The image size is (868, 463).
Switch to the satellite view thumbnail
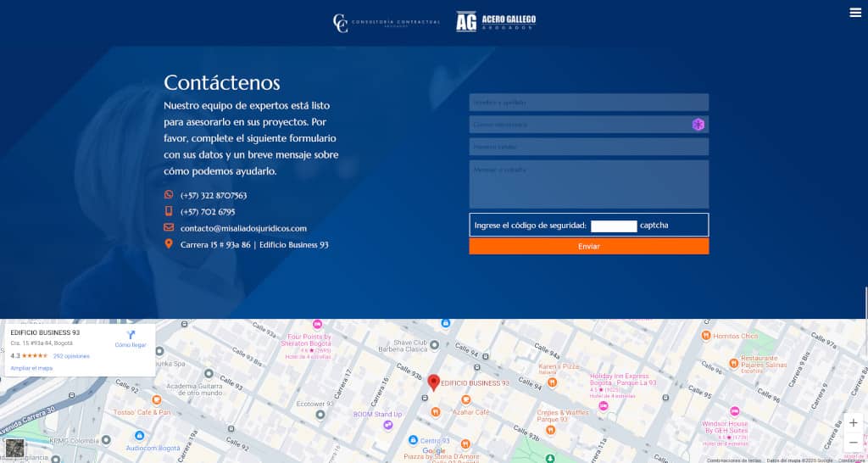14,448
